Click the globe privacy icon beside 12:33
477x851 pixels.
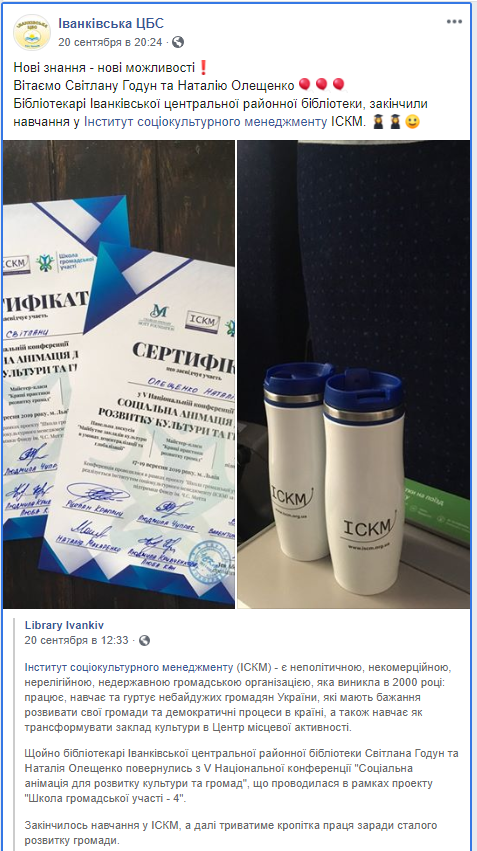(x=144, y=640)
